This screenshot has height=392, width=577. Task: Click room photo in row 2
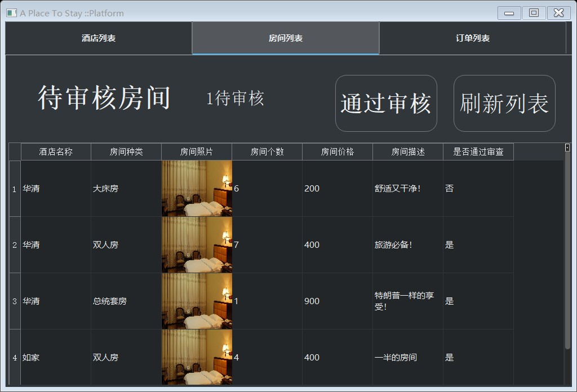coord(197,245)
